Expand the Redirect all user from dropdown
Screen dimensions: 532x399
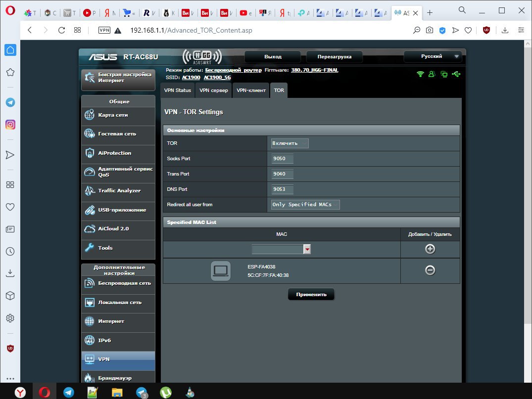[x=305, y=205]
